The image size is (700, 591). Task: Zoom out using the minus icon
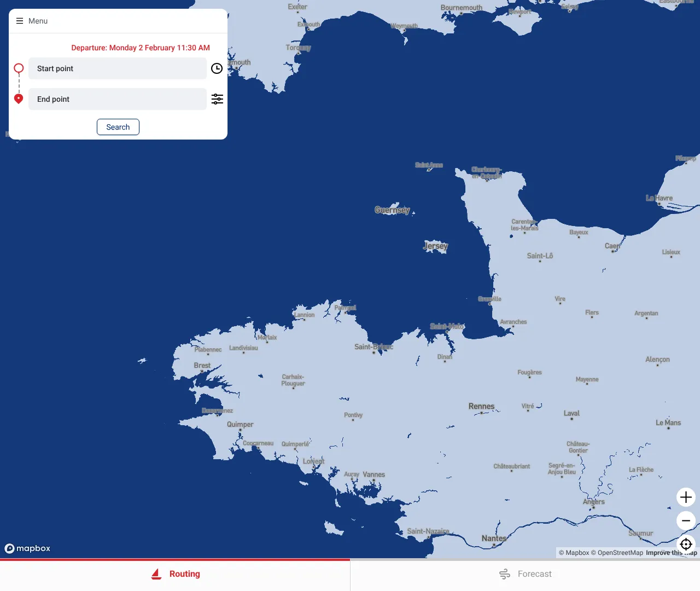click(686, 520)
